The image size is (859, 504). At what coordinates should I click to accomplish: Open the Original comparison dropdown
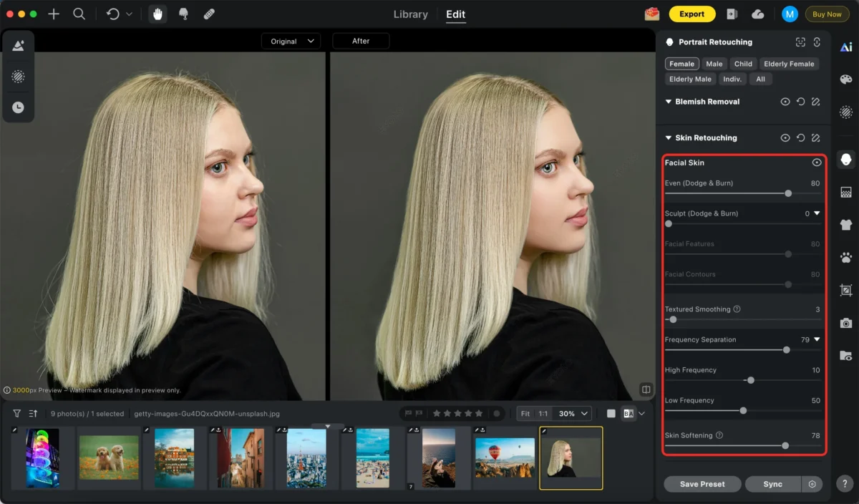291,41
